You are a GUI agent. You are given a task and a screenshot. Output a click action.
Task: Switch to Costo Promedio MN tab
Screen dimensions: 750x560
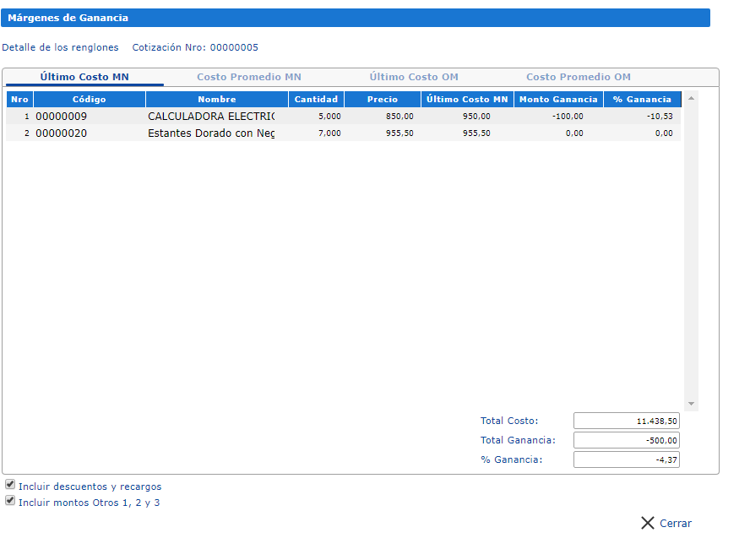click(248, 77)
